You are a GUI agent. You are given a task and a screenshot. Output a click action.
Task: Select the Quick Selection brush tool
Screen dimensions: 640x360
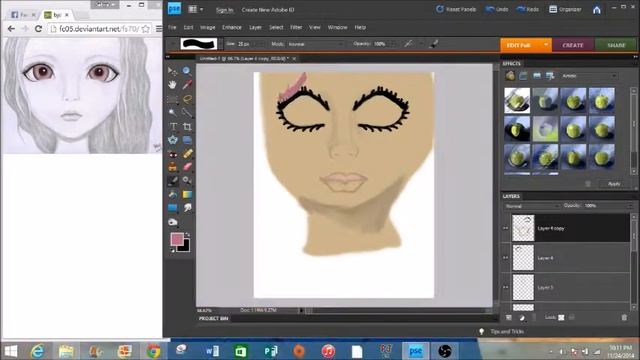[187, 113]
